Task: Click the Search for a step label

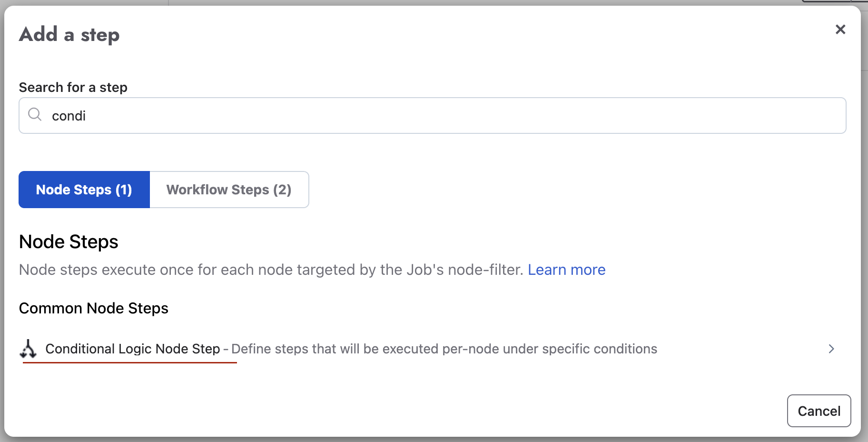Action: (x=73, y=87)
